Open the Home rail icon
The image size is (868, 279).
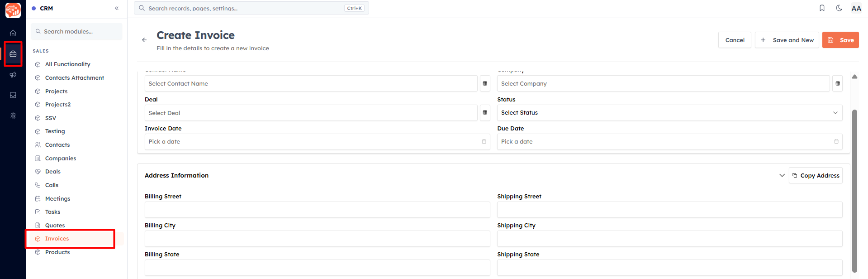(x=13, y=33)
